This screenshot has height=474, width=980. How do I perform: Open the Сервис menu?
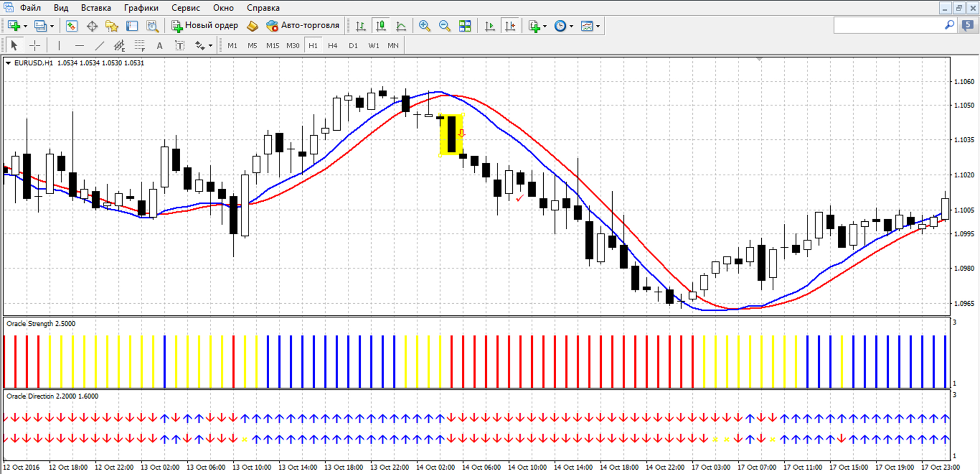coord(185,8)
